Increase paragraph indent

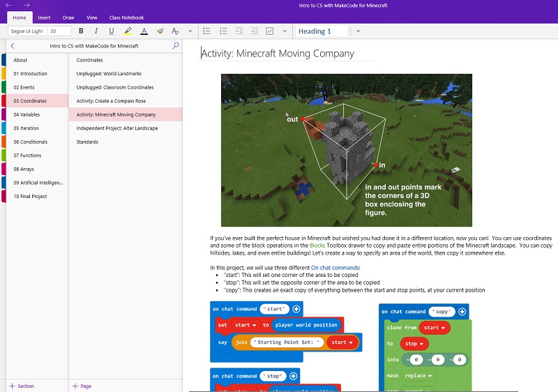pos(255,31)
